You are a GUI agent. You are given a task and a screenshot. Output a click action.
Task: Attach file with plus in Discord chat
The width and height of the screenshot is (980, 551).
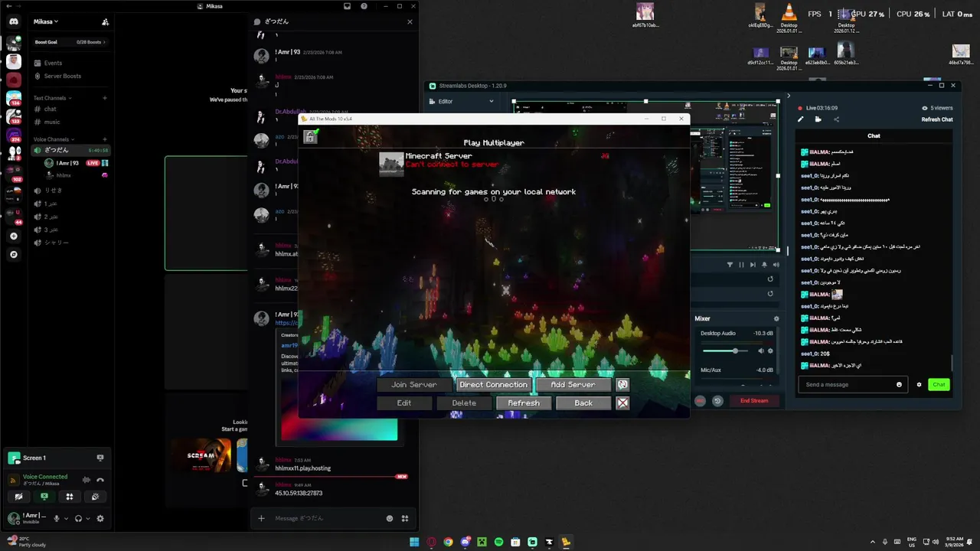click(261, 518)
